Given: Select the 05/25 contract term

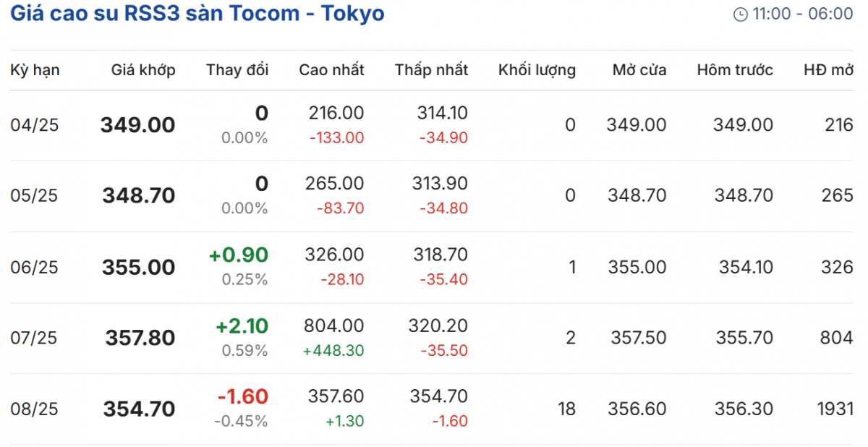Looking at the screenshot, I should 34,196.
